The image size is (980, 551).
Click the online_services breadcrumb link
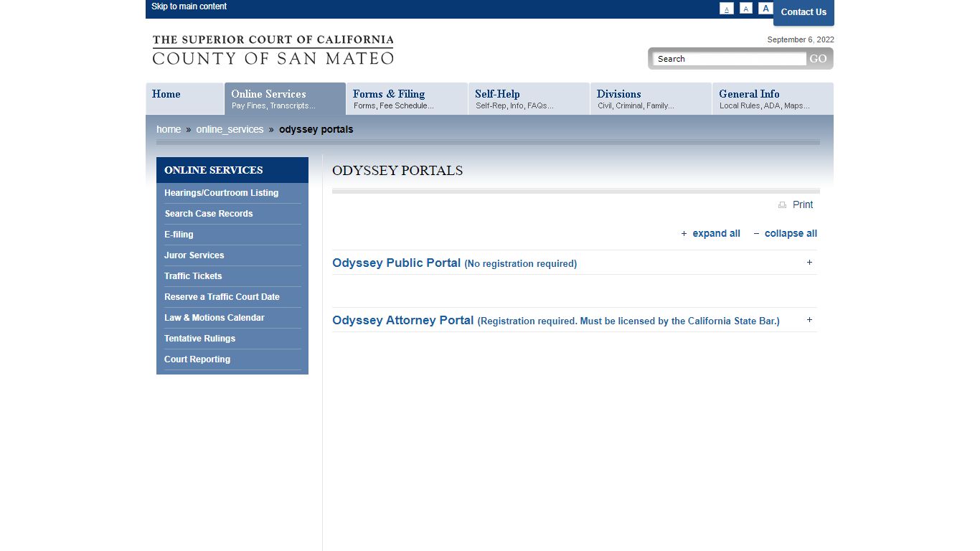pos(230,130)
